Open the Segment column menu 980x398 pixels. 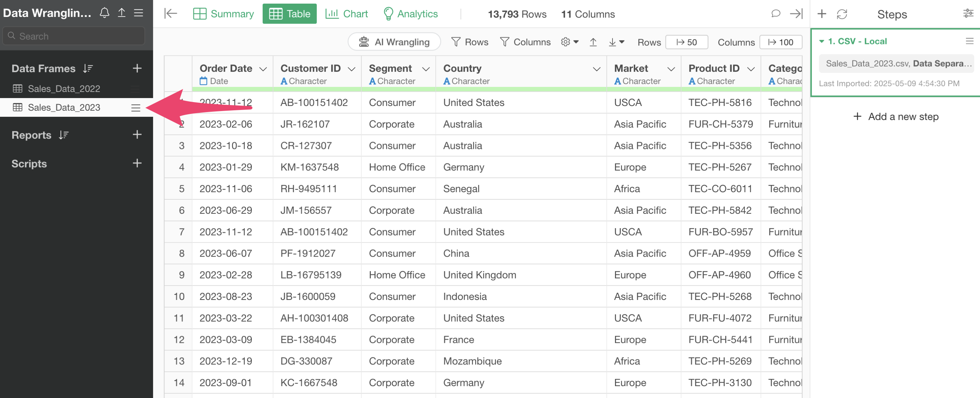pos(426,69)
